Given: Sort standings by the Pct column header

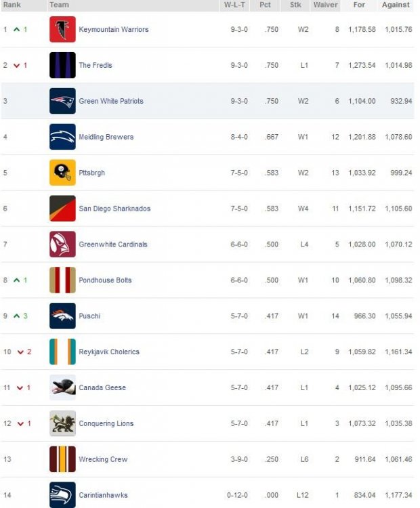Looking at the screenshot, I should point(265,5).
